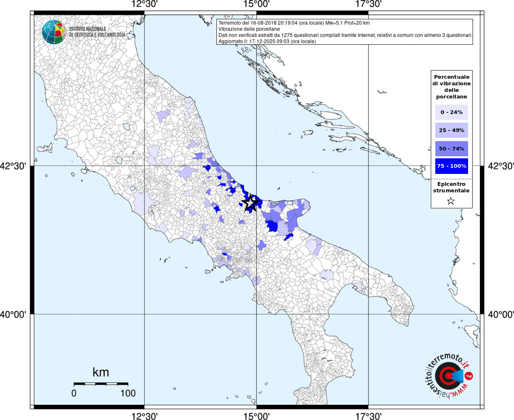Viewport: 514px width, 420px height.
Task: Click the 'Vibrazione delle porcellane' subtitle
Action: [249, 29]
